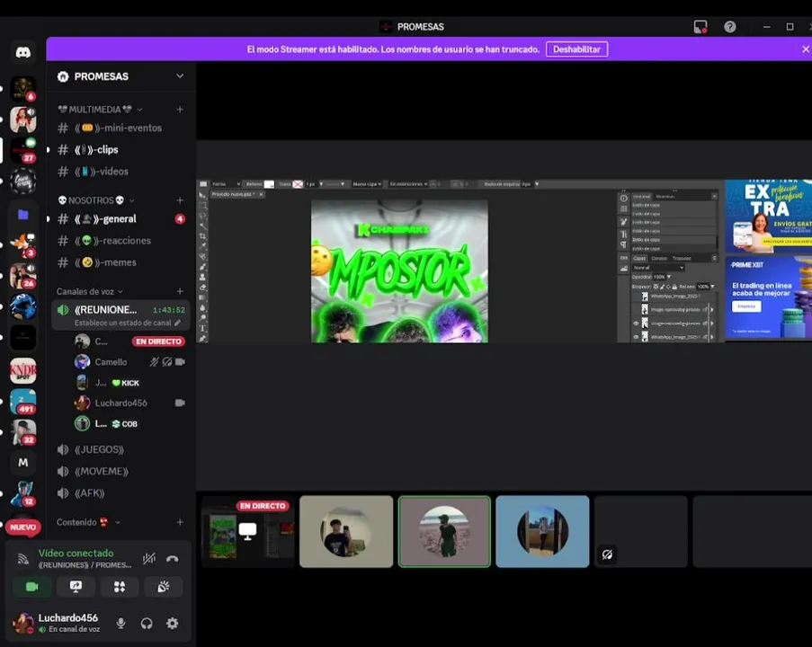Mute microphone in user panel
This screenshot has height=647, width=812.
[x=120, y=624]
